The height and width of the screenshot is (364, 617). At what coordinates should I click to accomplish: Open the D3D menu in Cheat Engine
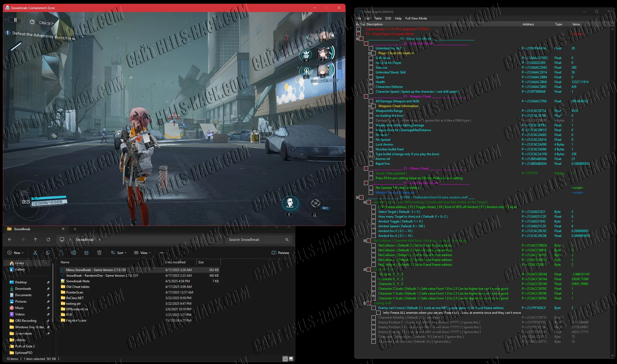(x=388, y=18)
